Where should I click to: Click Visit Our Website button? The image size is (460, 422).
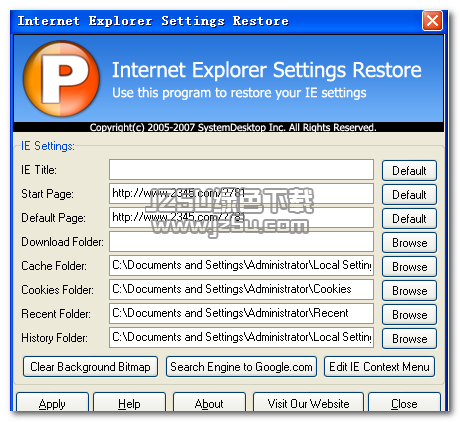(308, 403)
